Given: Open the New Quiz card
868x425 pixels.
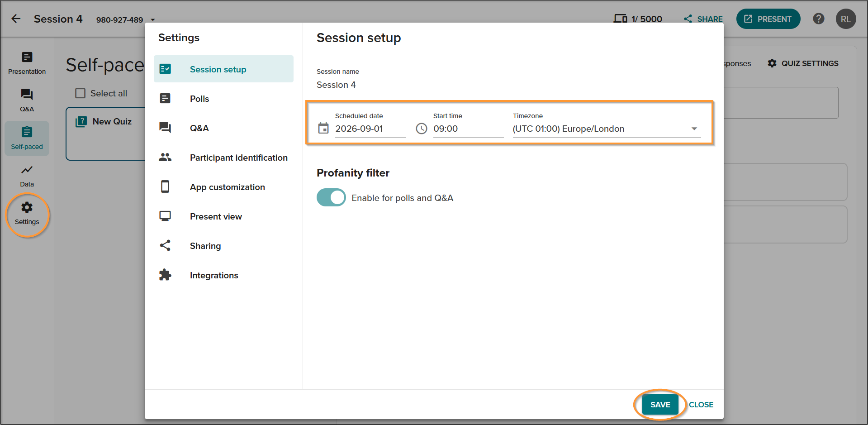Looking at the screenshot, I should pyautogui.click(x=105, y=134).
